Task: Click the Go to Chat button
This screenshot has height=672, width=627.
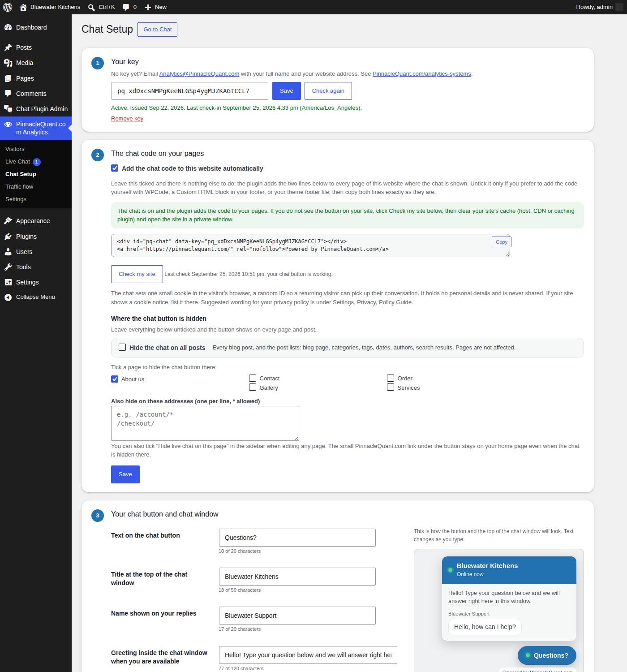Action: coord(157,30)
